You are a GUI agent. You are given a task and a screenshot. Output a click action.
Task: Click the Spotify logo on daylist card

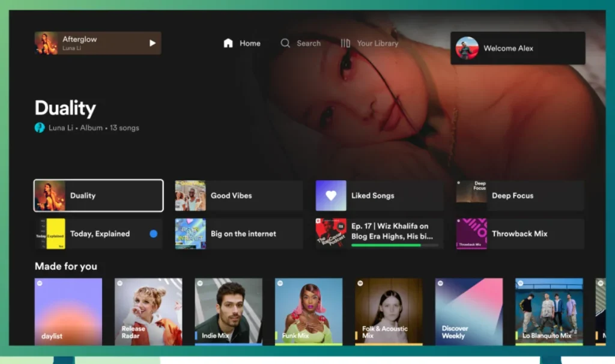pyautogui.click(x=40, y=283)
